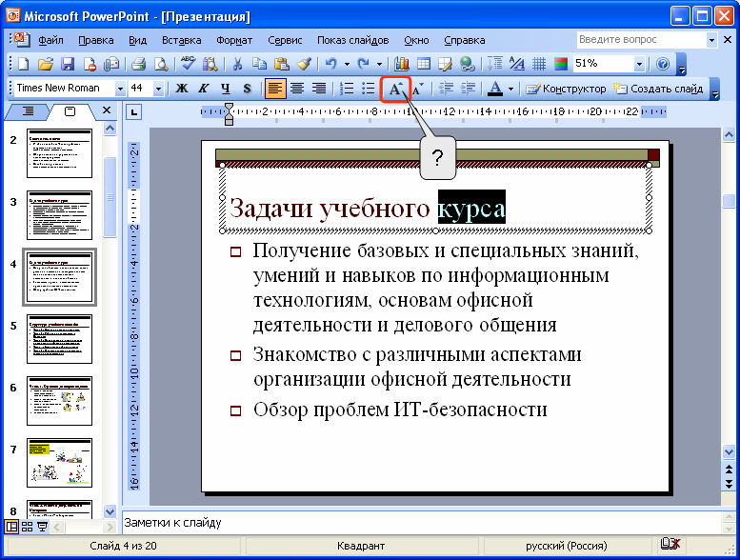The width and height of the screenshot is (740, 560).
Task: Undo the last action with the arrow icon
Action: click(x=331, y=64)
